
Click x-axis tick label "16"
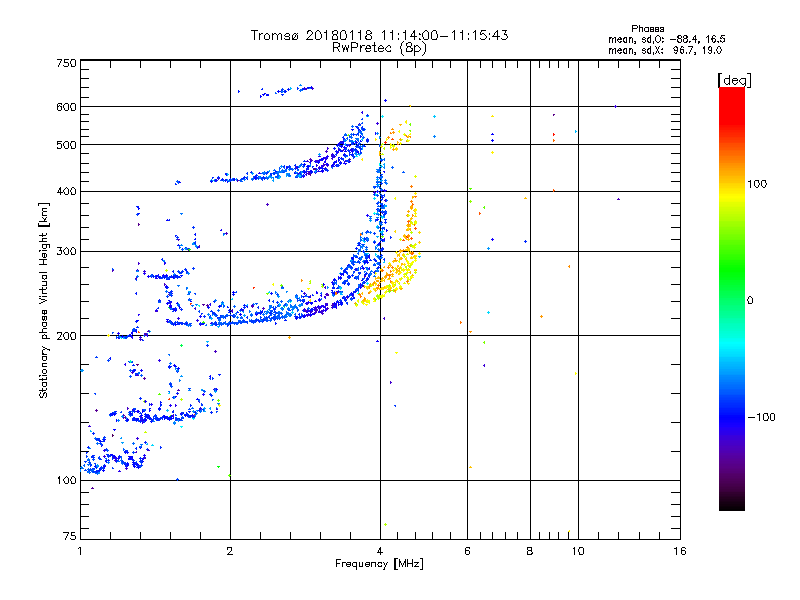pyautogui.click(x=680, y=551)
